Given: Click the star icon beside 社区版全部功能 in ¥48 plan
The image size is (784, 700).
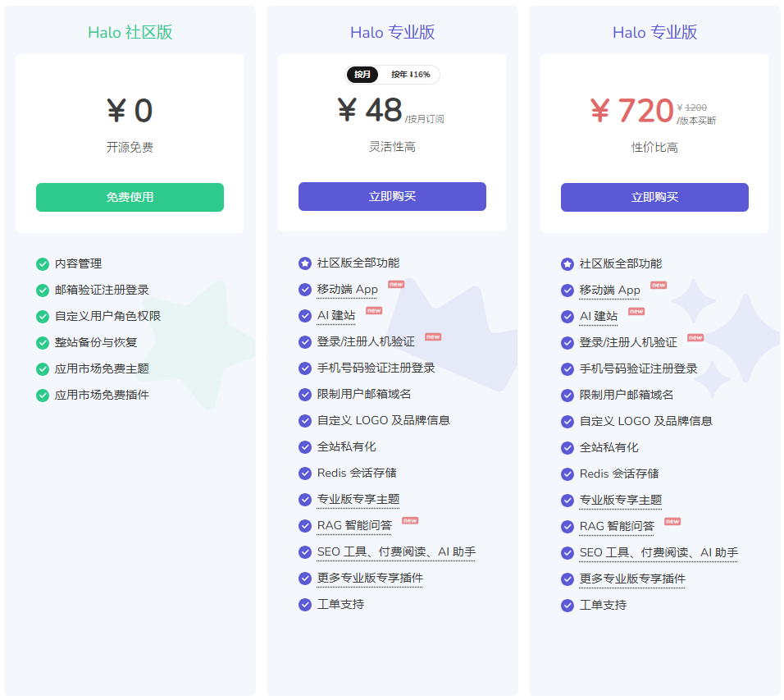Looking at the screenshot, I should pyautogui.click(x=305, y=263).
